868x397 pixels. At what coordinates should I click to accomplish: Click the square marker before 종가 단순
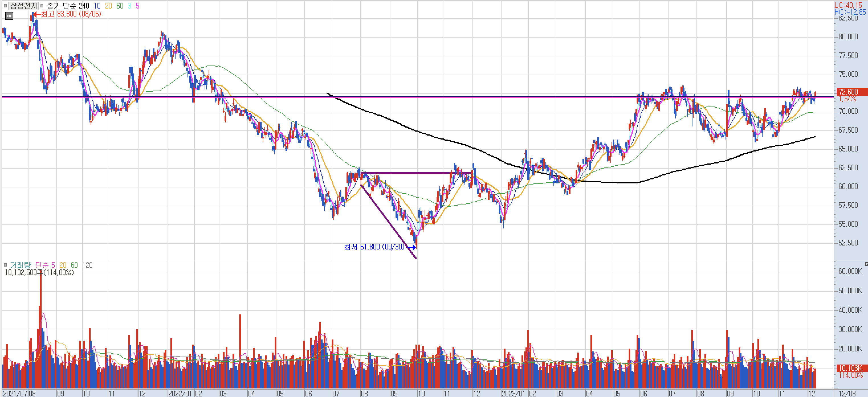42,6
